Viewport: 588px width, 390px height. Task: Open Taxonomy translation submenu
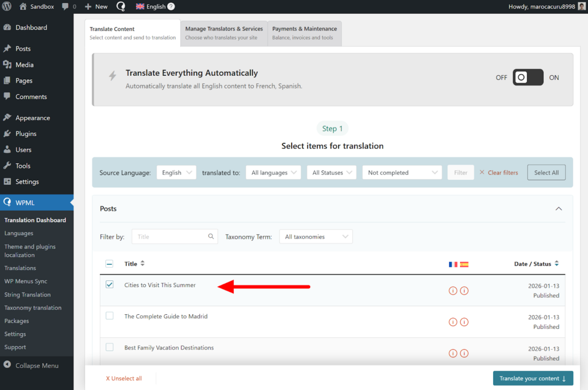(33, 308)
